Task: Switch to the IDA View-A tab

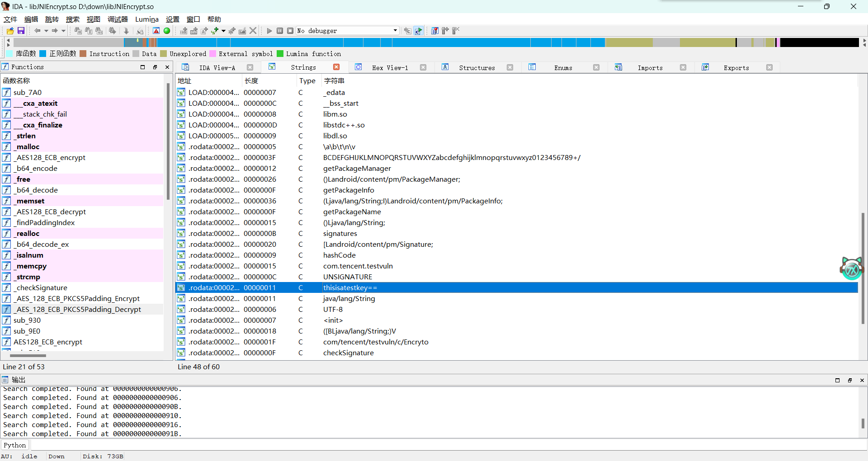Action: [x=217, y=68]
